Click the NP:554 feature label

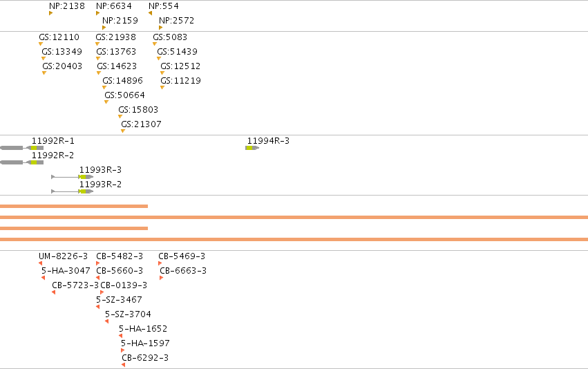click(164, 6)
